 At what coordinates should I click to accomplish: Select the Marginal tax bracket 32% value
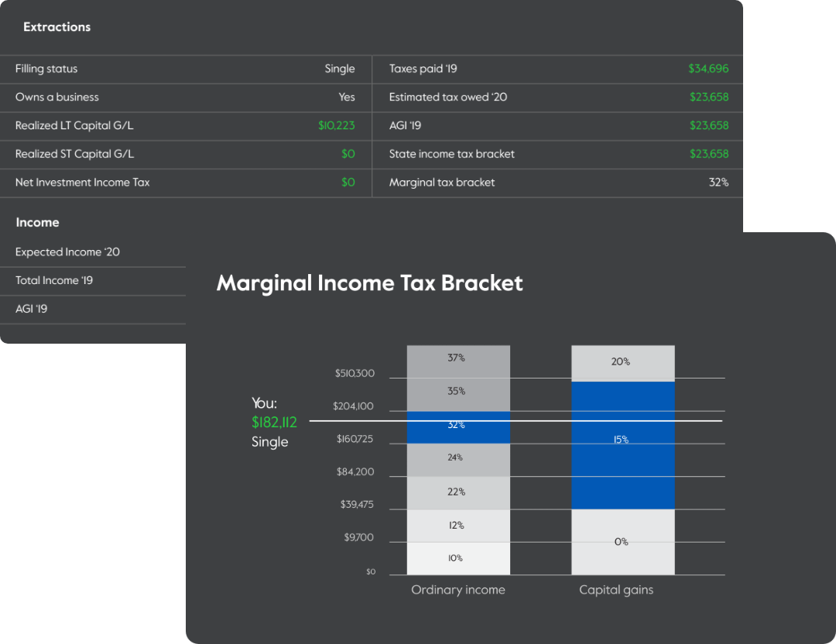(718, 183)
